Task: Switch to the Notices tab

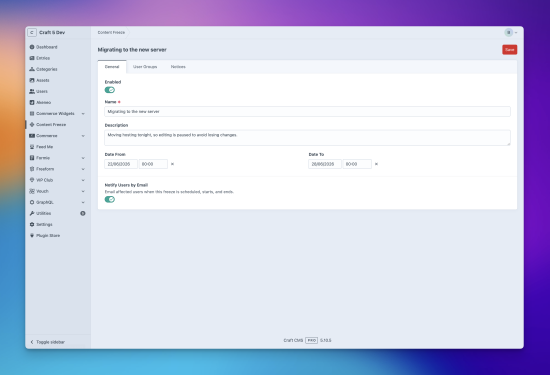Action: click(x=178, y=67)
